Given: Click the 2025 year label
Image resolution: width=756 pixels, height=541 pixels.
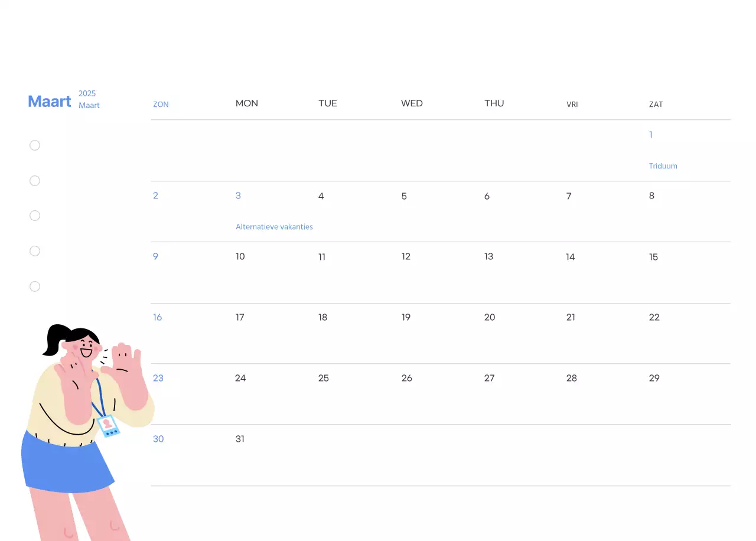Looking at the screenshot, I should point(87,93).
